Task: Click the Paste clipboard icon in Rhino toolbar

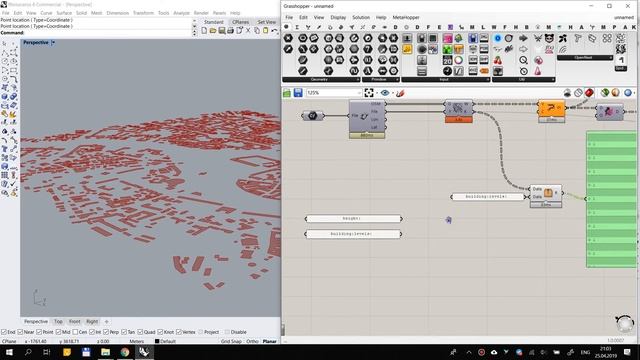Action: point(265,31)
